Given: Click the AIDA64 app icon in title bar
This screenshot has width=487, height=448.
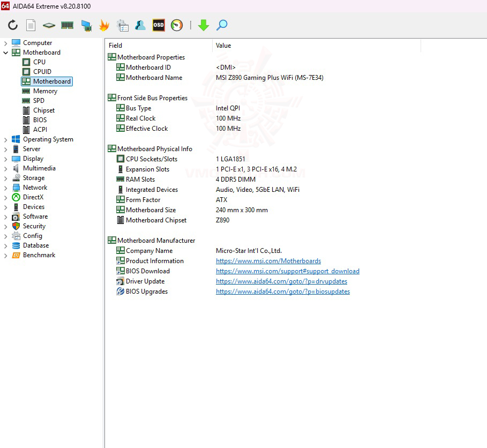Looking at the screenshot, I should (x=5, y=6).
